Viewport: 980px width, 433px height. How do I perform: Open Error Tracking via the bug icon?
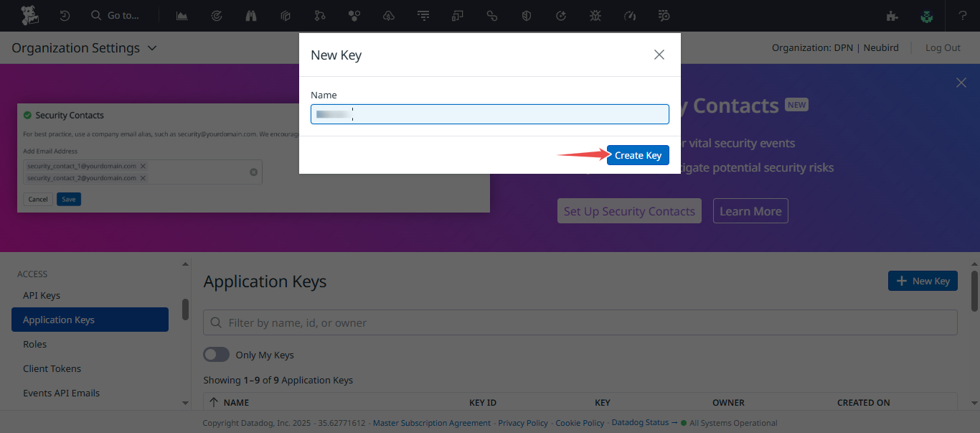click(595, 15)
